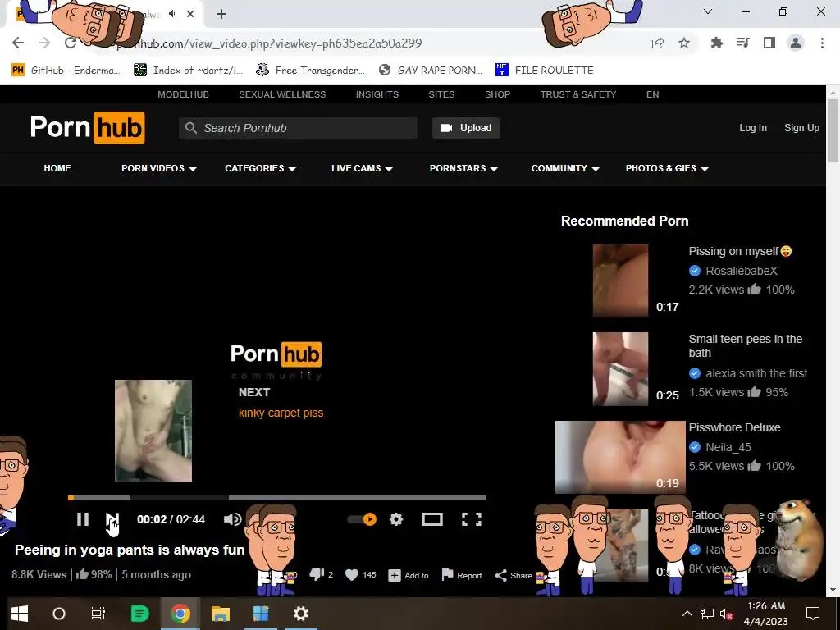Open Task View on the taskbar

98,614
